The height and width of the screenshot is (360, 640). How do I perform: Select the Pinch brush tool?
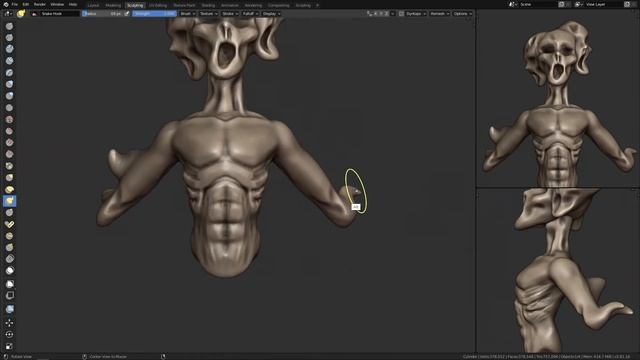[x=9, y=166]
